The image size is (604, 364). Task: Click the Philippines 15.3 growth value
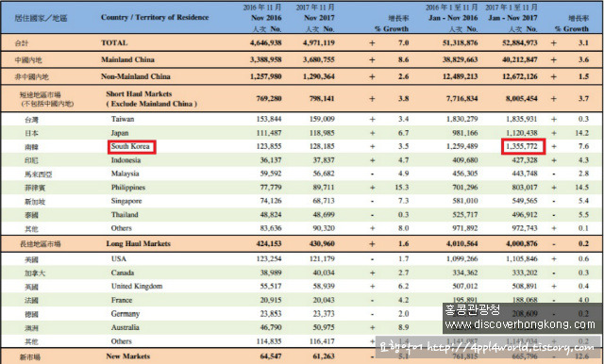tap(402, 188)
